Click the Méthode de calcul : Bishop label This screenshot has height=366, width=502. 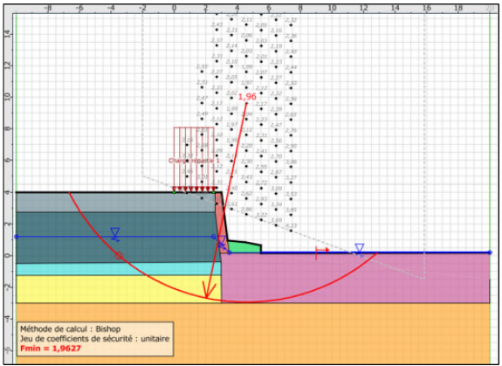pos(70,329)
